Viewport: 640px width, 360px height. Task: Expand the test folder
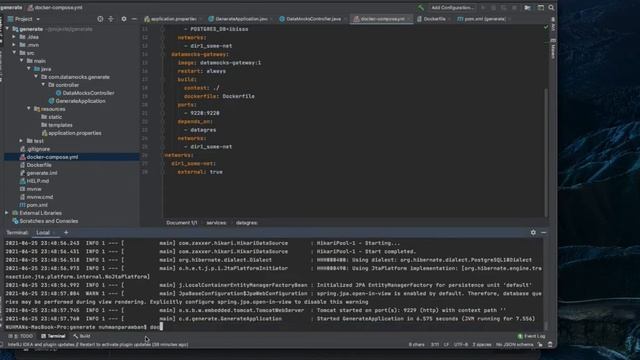(x=21, y=141)
